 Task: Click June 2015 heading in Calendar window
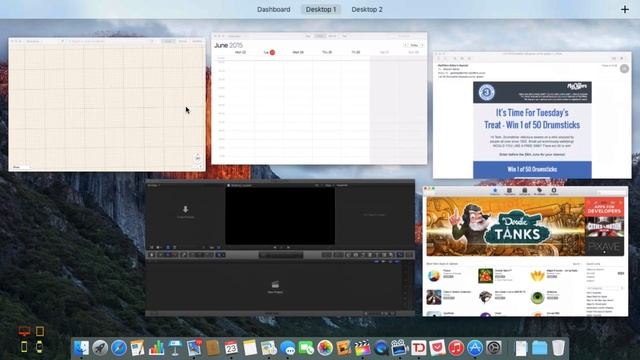[x=228, y=45]
